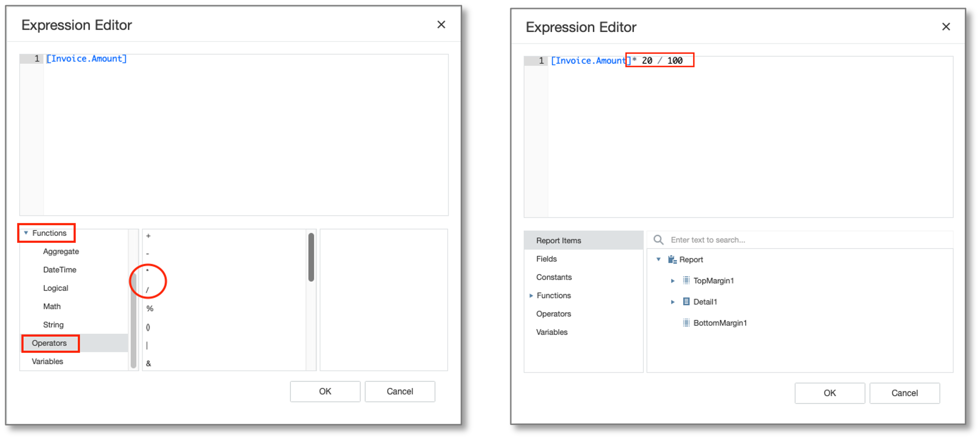Close the left Expression Editor dialog
The image size is (980, 441).
441,25
